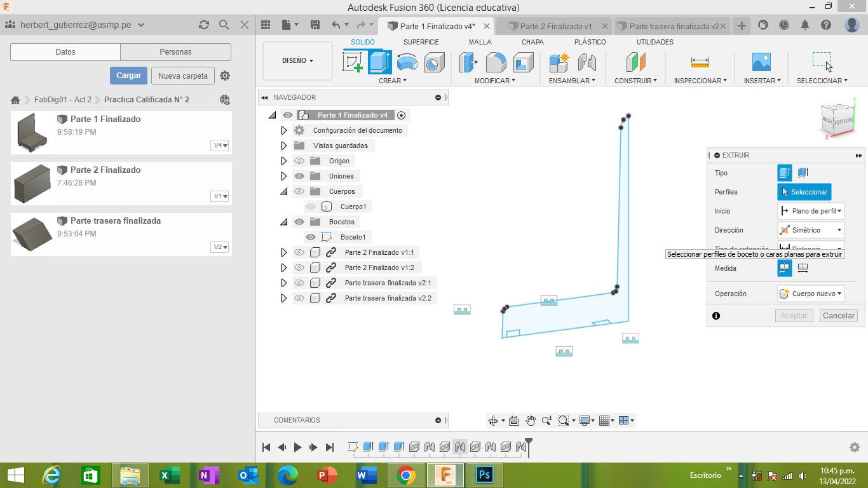
Task: Expand Vistas guardadas node
Action: point(284,146)
